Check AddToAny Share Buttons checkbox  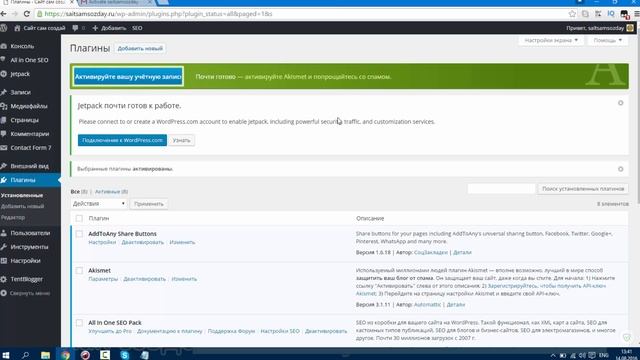79,234
